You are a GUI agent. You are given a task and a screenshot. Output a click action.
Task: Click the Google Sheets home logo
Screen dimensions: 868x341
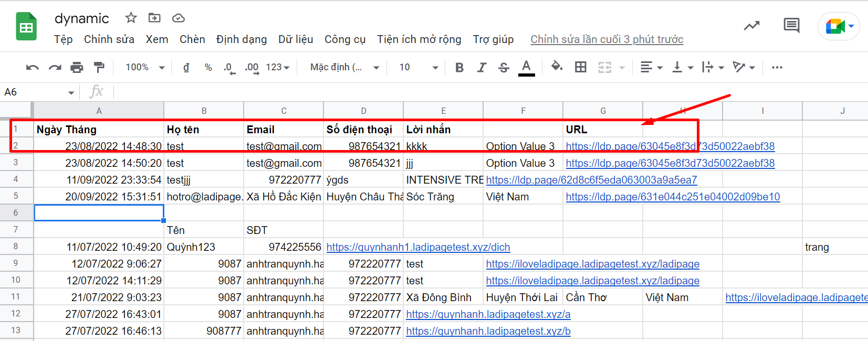(26, 26)
